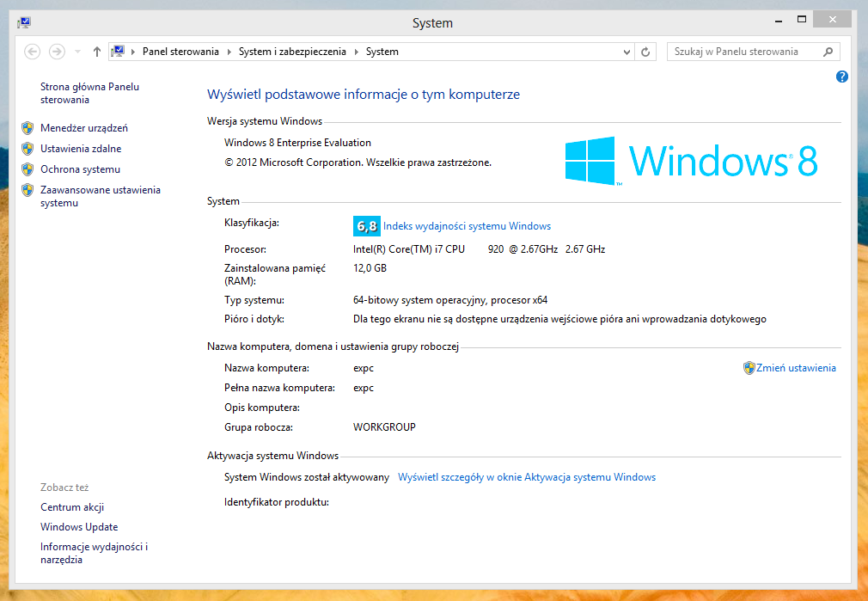
Task: Select the System breadcrumb segment
Action: pyautogui.click(x=382, y=52)
